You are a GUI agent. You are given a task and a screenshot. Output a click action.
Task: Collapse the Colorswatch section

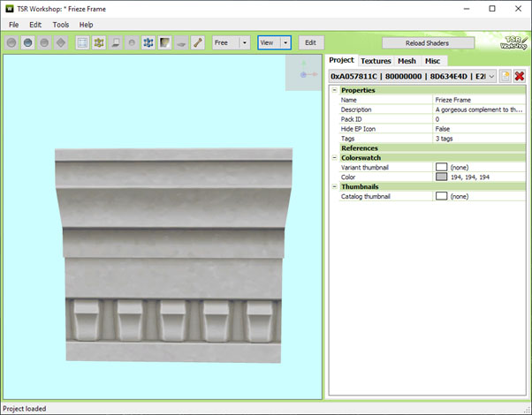pyautogui.click(x=335, y=158)
